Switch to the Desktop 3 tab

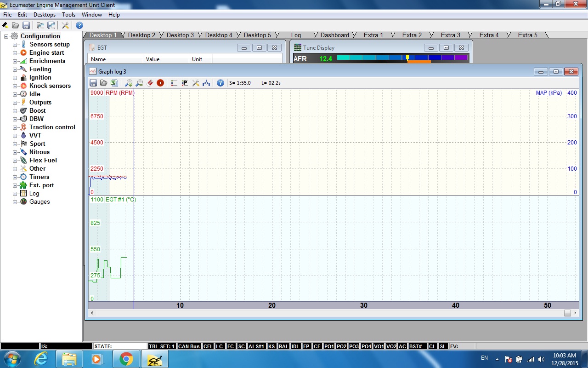pos(180,35)
